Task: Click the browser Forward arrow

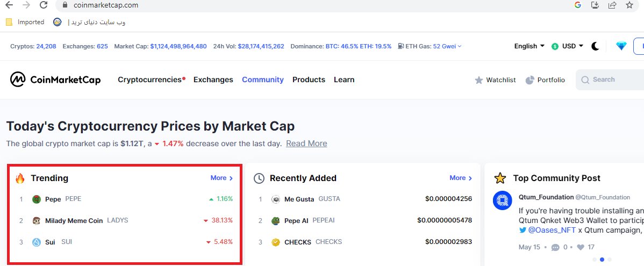Action: click(26, 5)
